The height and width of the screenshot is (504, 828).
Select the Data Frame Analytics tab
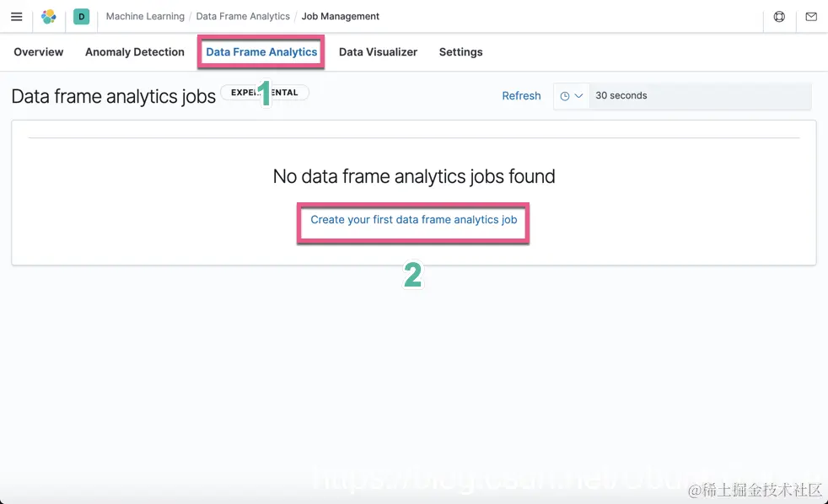tap(261, 52)
